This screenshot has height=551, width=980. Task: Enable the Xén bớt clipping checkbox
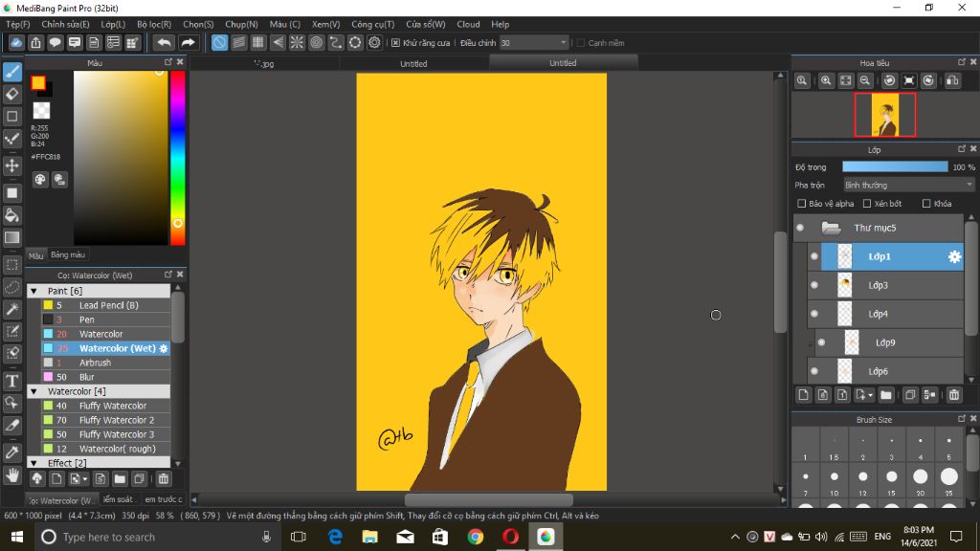pos(867,204)
